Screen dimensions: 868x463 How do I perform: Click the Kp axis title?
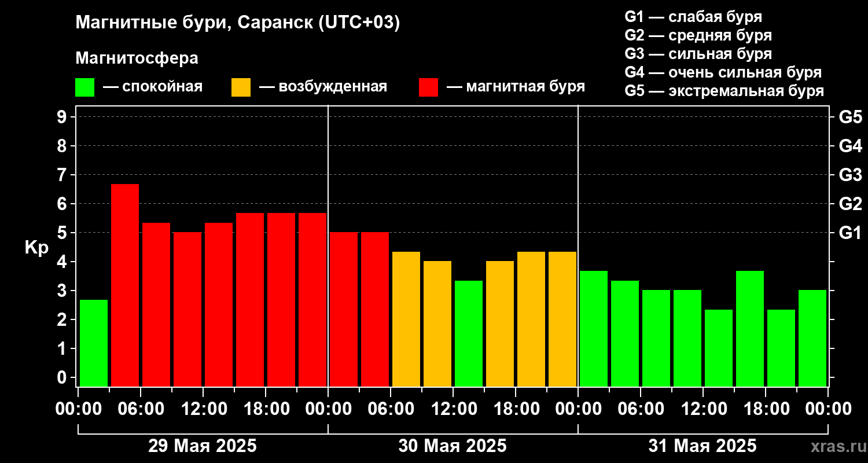pos(36,248)
